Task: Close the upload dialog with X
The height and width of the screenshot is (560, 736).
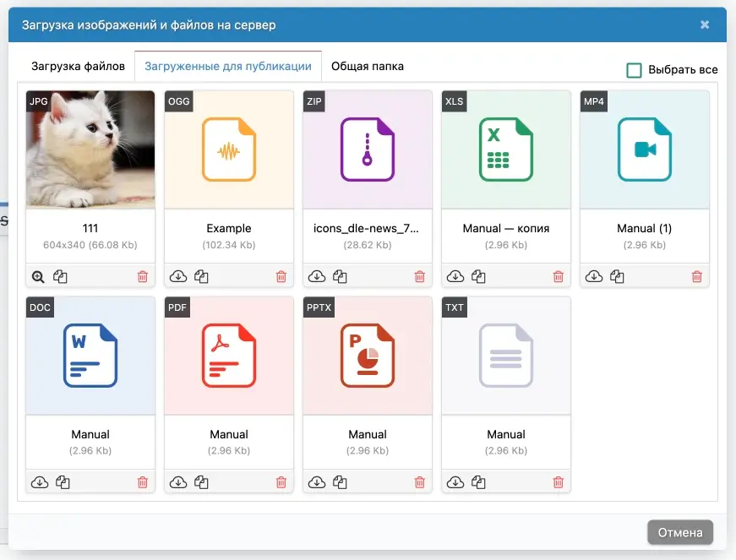Action: (705, 25)
